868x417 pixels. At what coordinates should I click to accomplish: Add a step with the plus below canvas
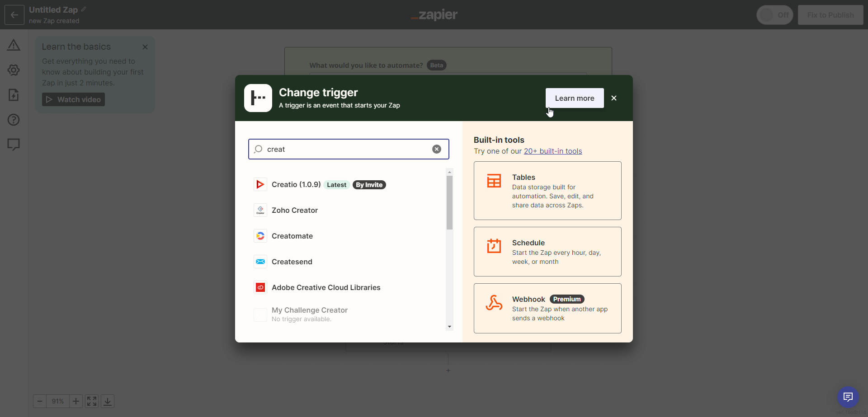pyautogui.click(x=448, y=370)
